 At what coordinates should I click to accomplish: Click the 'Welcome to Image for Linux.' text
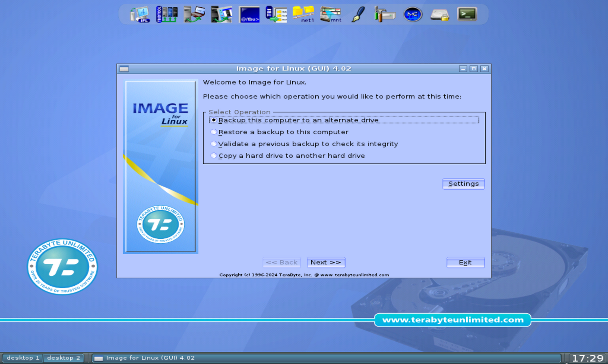(255, 82)
